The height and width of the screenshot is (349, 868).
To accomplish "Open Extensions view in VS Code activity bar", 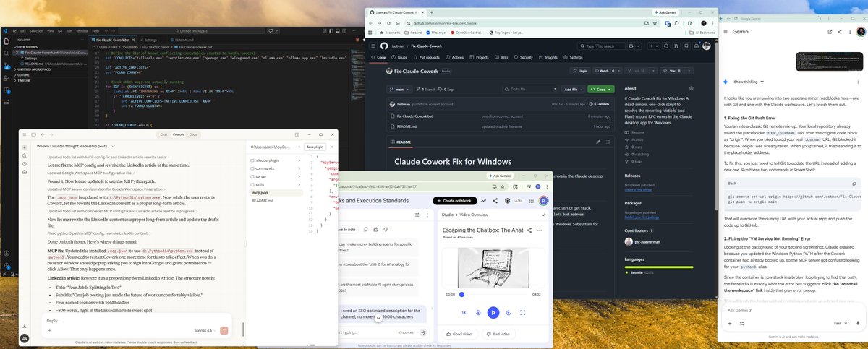I will (x=7, y=90).
